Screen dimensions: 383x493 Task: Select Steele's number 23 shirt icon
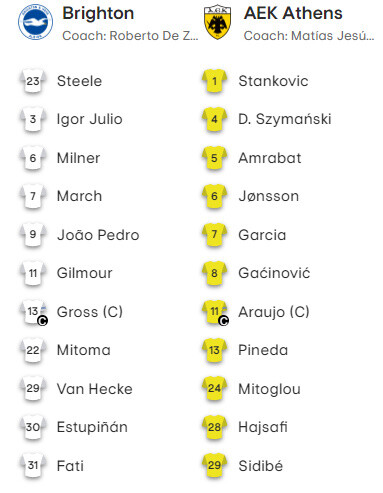[x=33, y=81]
